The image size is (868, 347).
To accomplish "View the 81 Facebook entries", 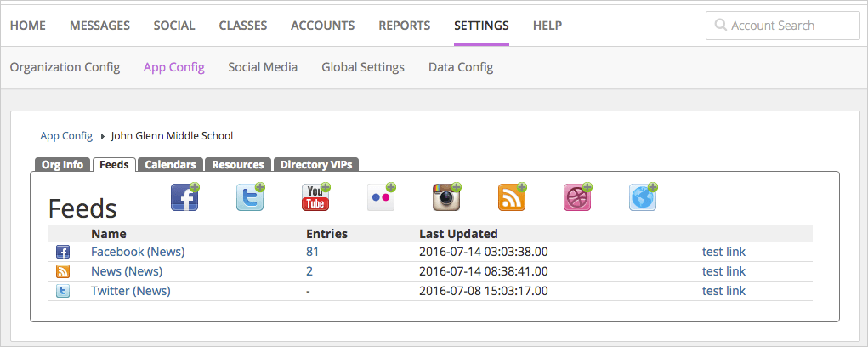I will 312,252.
